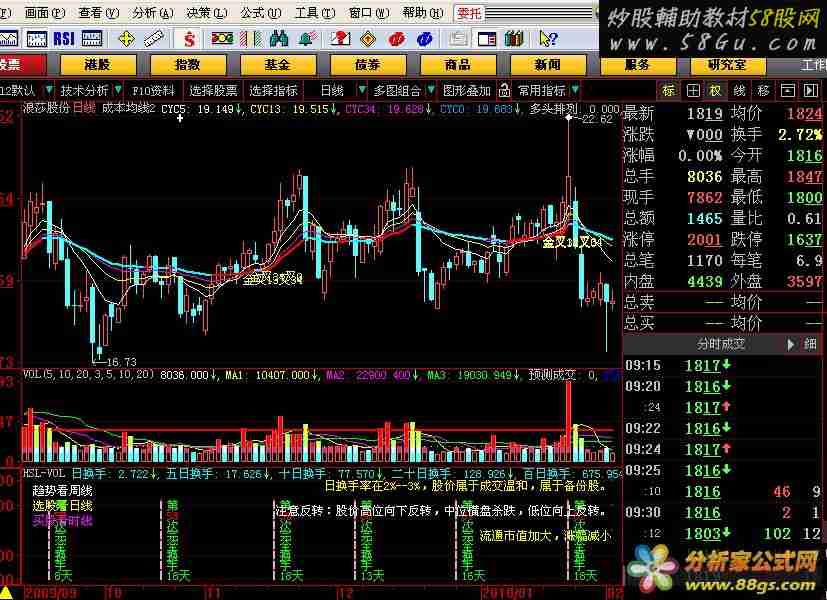827x600 pixels.
Task: Switch to the 商品 tab
Action: coord(458,65)
